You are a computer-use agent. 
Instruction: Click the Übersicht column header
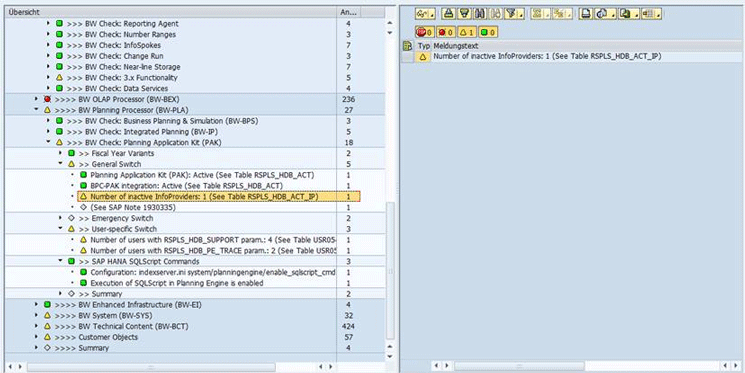pyautogui.click(x=171, y=12)
